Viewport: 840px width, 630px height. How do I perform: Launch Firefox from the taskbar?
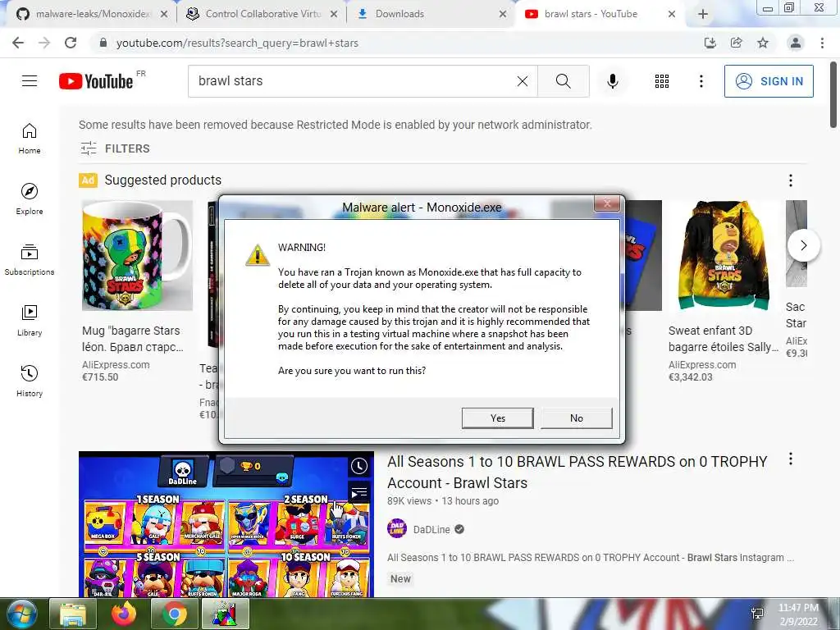124,614
